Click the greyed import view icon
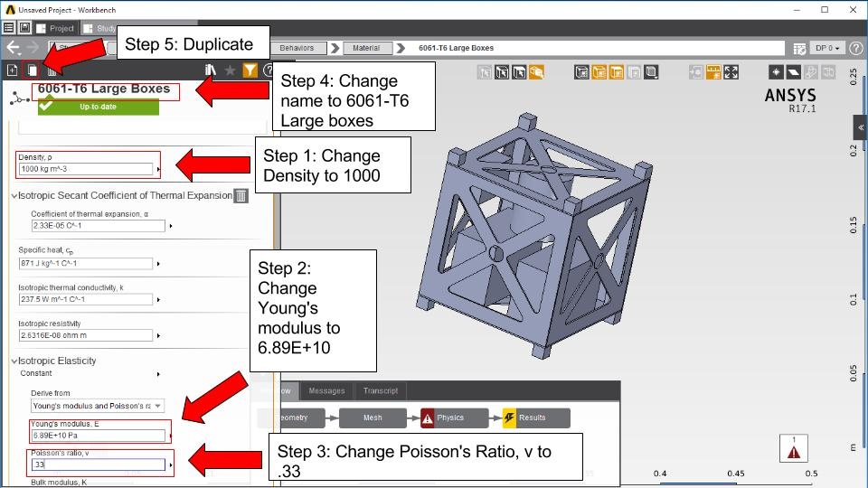The width and height of the screenshot is (868, 488). [x=696, y=72]
